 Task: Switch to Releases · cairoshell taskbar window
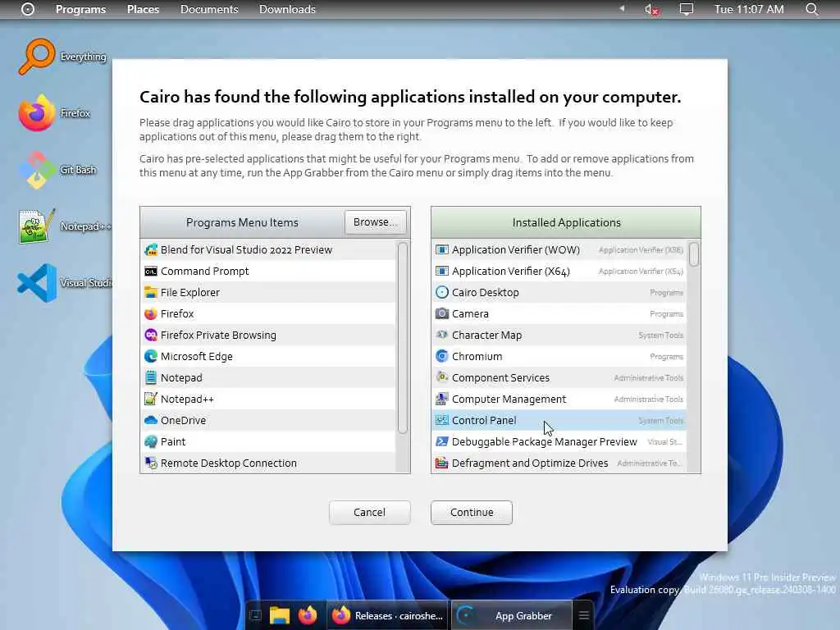[x=388, y=615]
